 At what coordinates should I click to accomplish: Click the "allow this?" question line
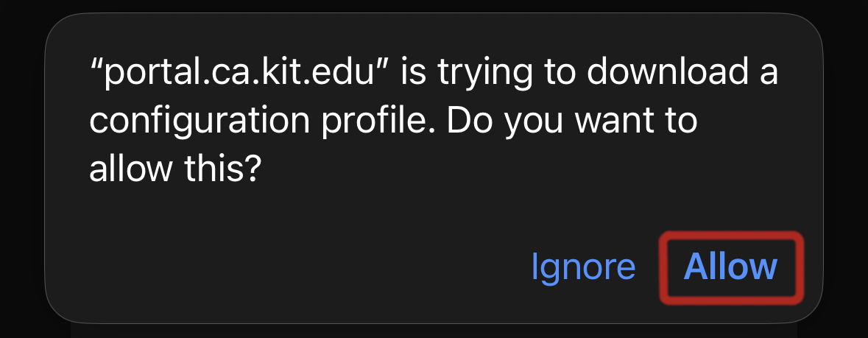[x=175, y=169]
